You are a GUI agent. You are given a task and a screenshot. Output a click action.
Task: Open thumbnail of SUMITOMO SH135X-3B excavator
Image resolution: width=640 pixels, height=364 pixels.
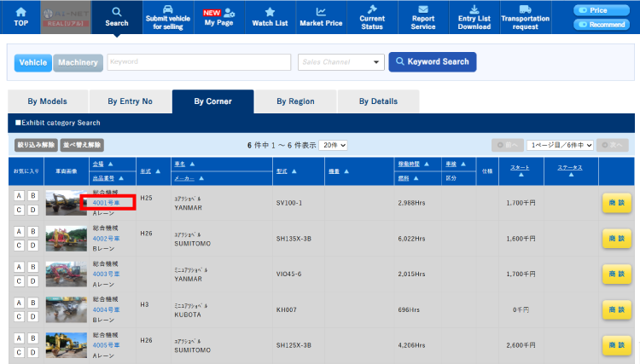pos(66,239)
